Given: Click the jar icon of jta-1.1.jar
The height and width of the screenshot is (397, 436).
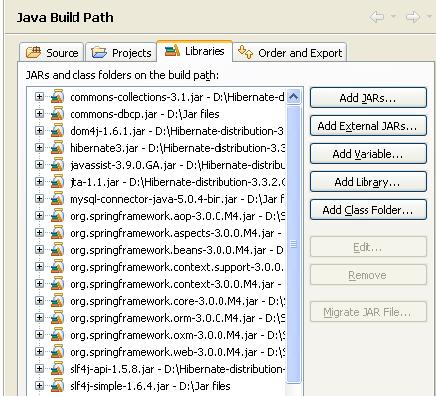Looking at the screenshot, I should [x=57, y=182].
